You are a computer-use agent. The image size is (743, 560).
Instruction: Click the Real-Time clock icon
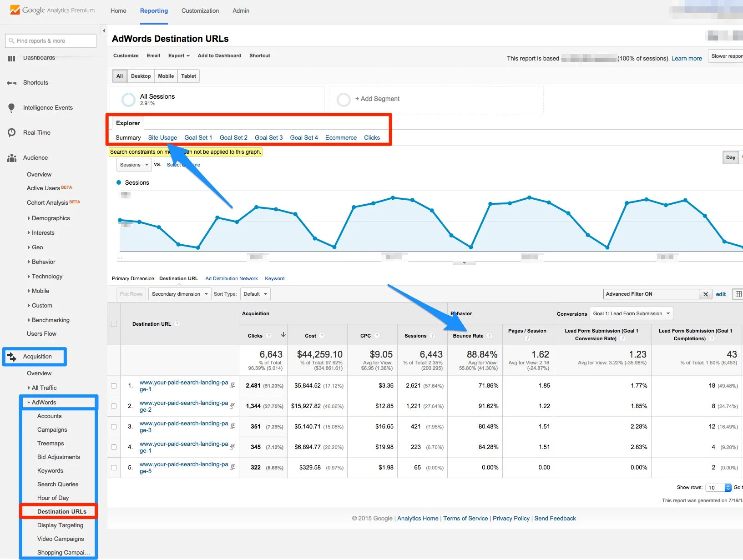coord(11,133)
